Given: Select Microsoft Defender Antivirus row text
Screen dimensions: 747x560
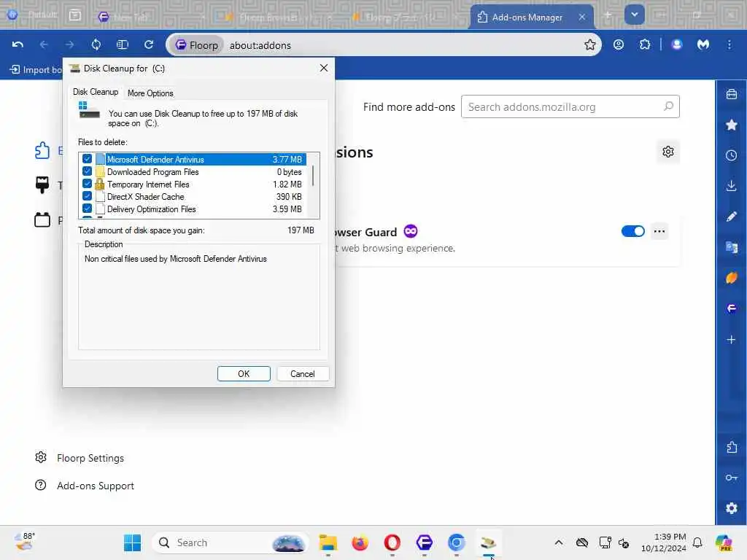Looking at the screenshot, I should 155,160.
